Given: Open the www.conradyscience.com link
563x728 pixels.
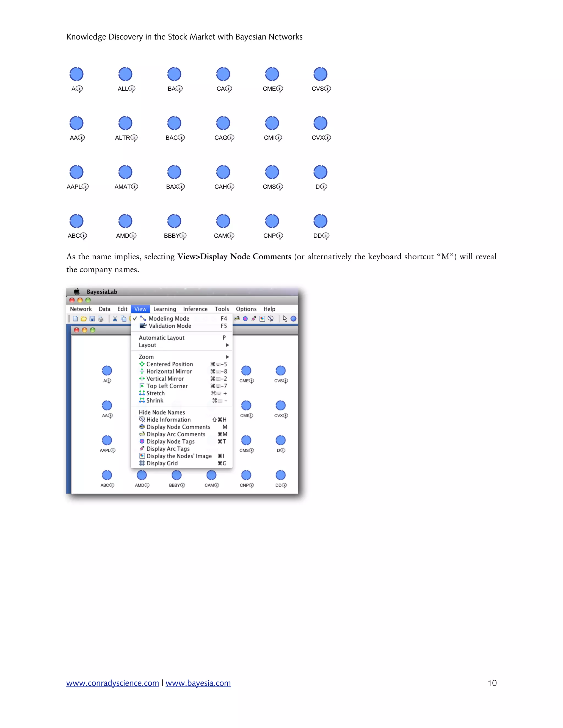Looking at the screenshot, I should pyautogui.click(x=112, y=683).
